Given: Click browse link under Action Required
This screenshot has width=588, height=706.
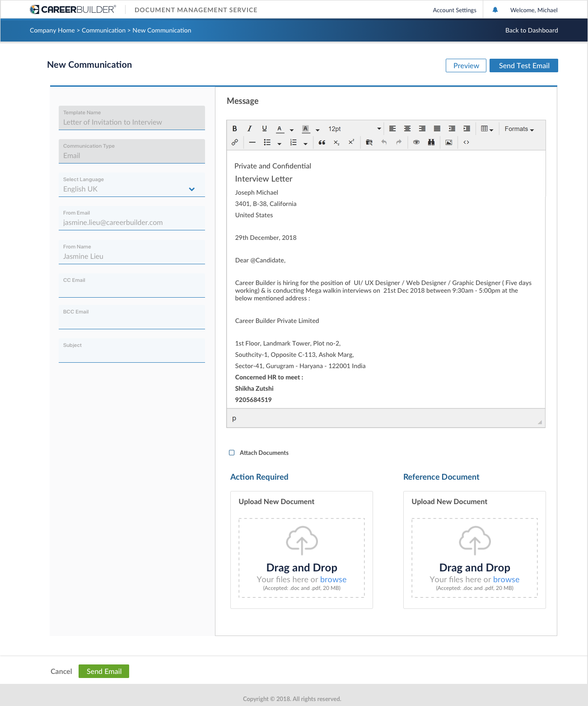Looking at the screenshot, I should tap(333, 580).
